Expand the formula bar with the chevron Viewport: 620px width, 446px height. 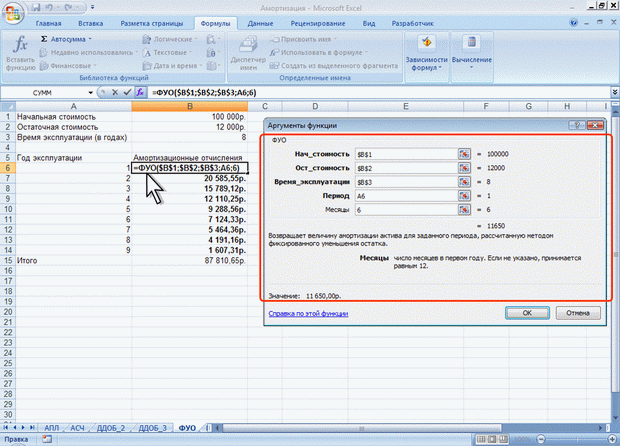click(615, 92)
